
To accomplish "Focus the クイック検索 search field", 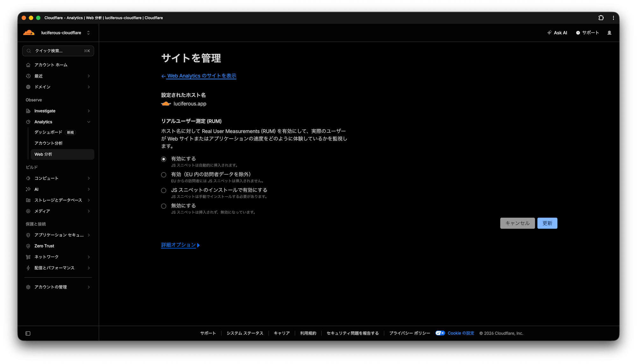I will pyautogui.click(x=58, y=51).
